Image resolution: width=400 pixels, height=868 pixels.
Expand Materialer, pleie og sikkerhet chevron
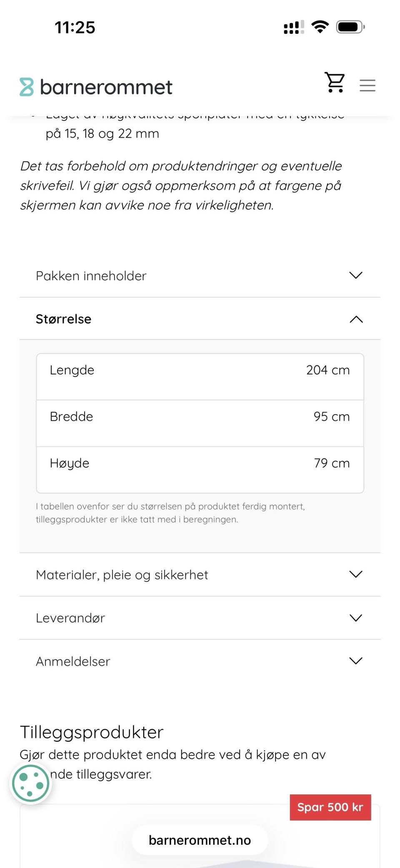point(356,574)
